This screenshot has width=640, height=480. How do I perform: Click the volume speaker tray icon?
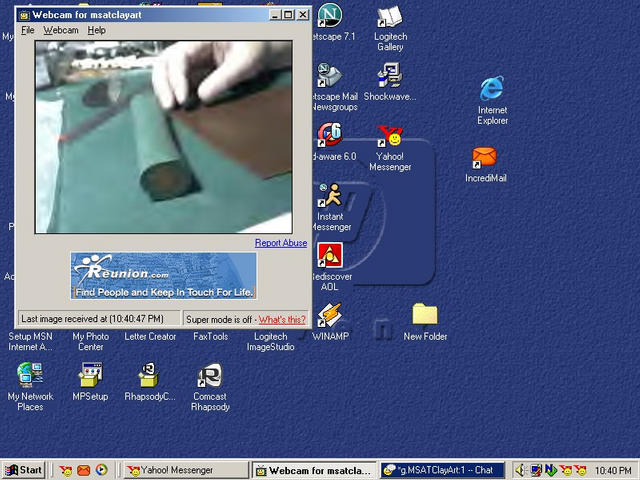click(520, 471)
